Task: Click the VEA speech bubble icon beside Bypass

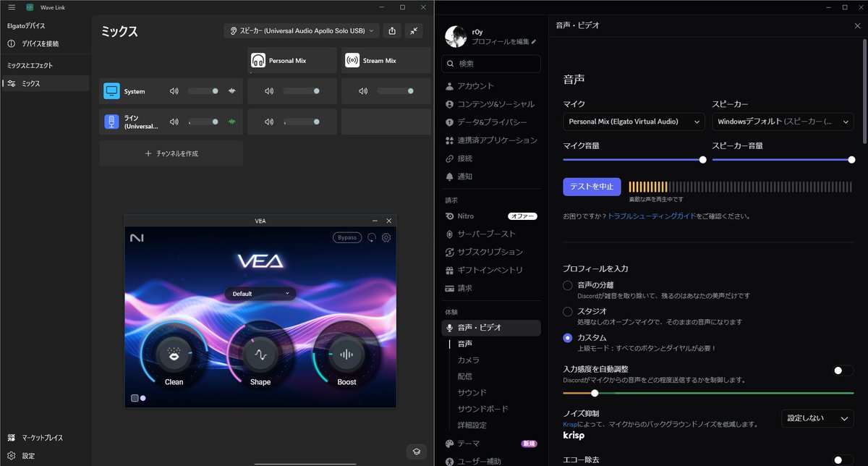Action: (372, 237)
